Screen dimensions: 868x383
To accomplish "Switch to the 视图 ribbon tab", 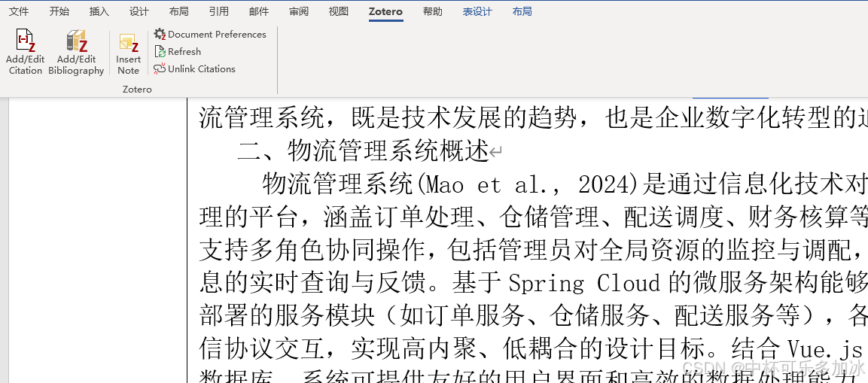I will pyautogui.click(x=338, y=11).
